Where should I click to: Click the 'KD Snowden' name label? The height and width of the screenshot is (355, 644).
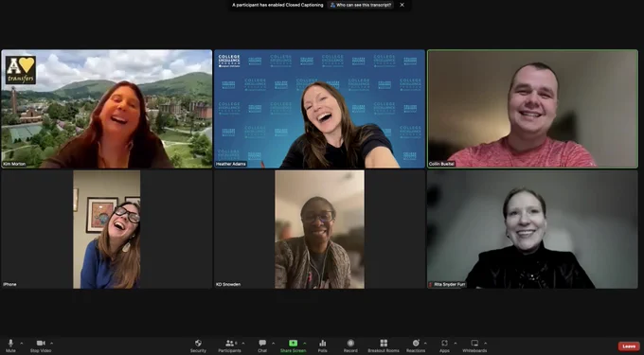pos(228,284)
